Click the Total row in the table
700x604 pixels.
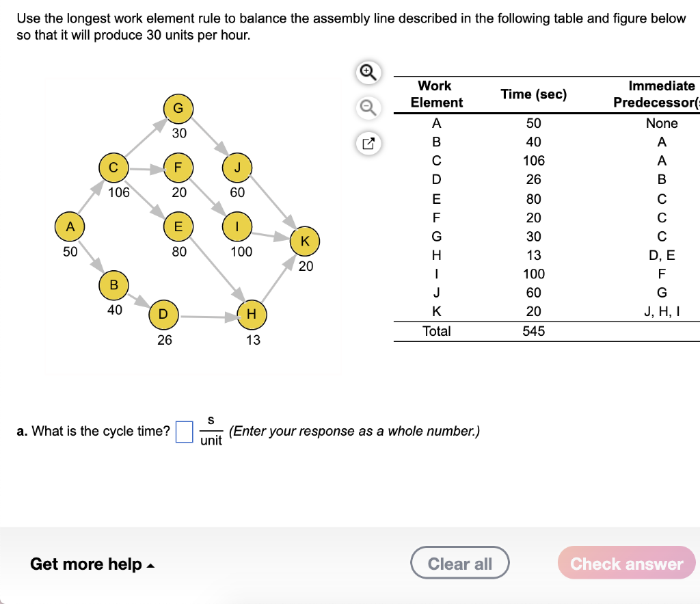point(437,331)
